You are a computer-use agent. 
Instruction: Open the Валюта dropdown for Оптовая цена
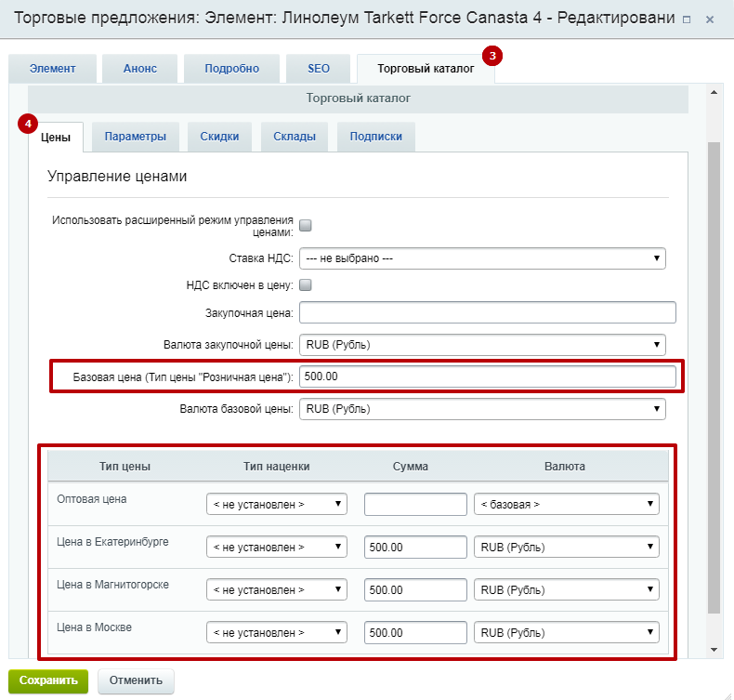click(567, 504)
